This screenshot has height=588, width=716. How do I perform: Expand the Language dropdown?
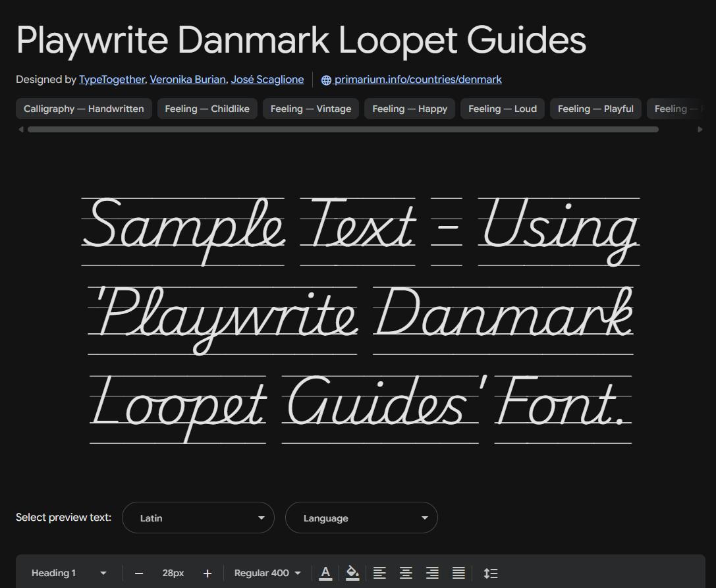(362, 518)
